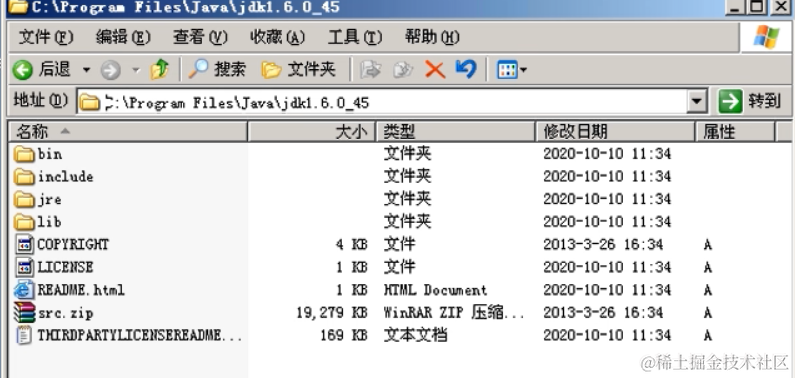Open the 收藏(A) menu
Viewport: 795px width, 378px height.
pos(277,37)
